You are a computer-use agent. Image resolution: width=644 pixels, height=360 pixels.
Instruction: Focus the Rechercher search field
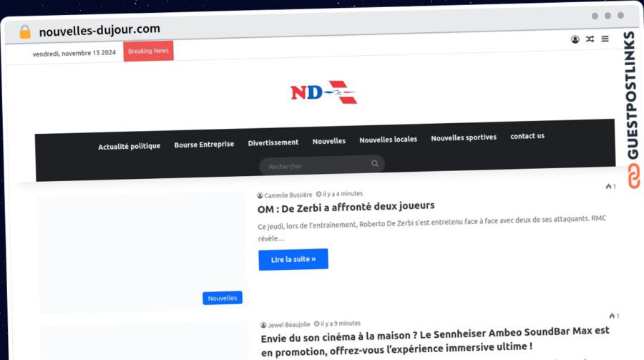[x=322, y=165]
